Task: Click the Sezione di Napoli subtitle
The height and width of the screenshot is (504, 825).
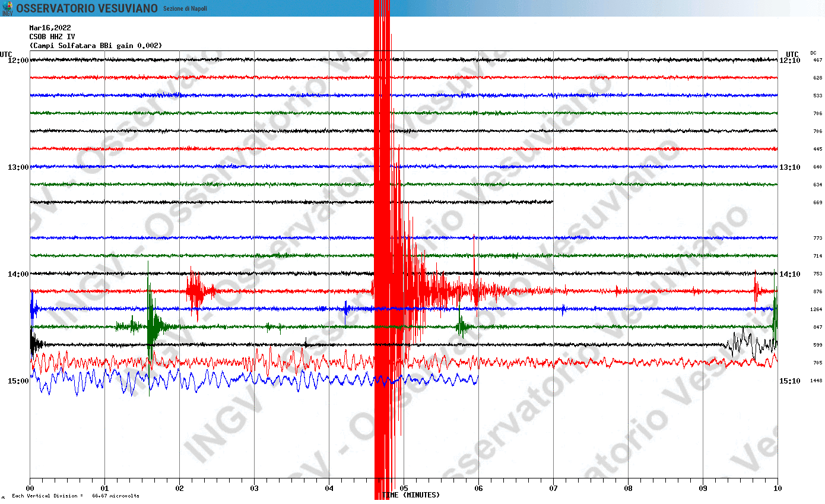Action: pyautogui.click(x=185, y=8)
